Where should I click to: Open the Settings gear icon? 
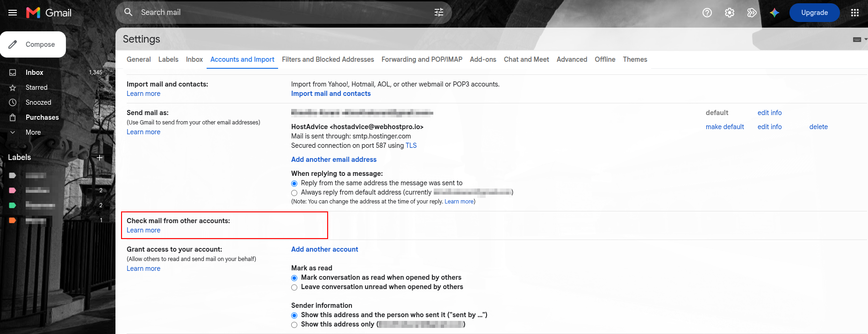coord(730,13)
